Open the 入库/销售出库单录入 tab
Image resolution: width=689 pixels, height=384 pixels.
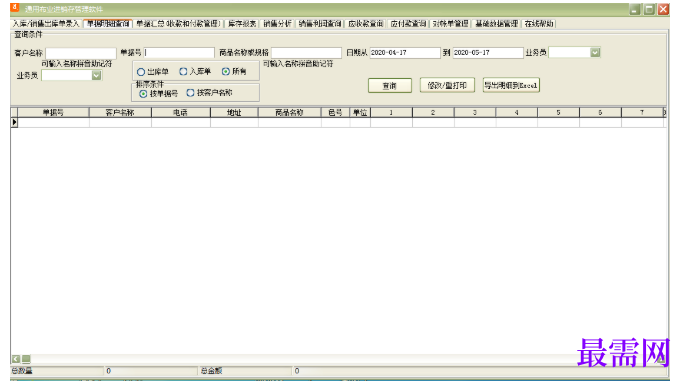point(46,24)
